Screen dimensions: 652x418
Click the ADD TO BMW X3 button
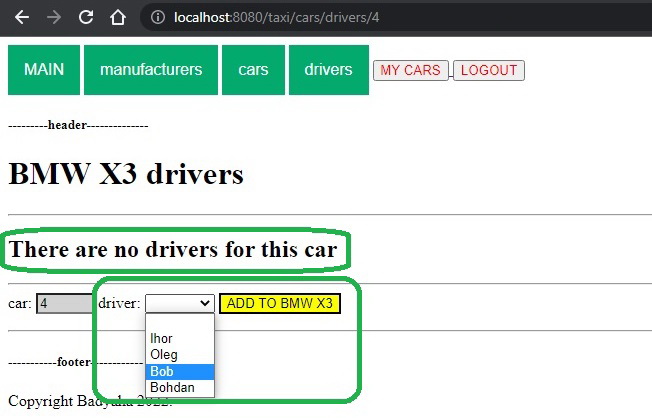point(280,303)
